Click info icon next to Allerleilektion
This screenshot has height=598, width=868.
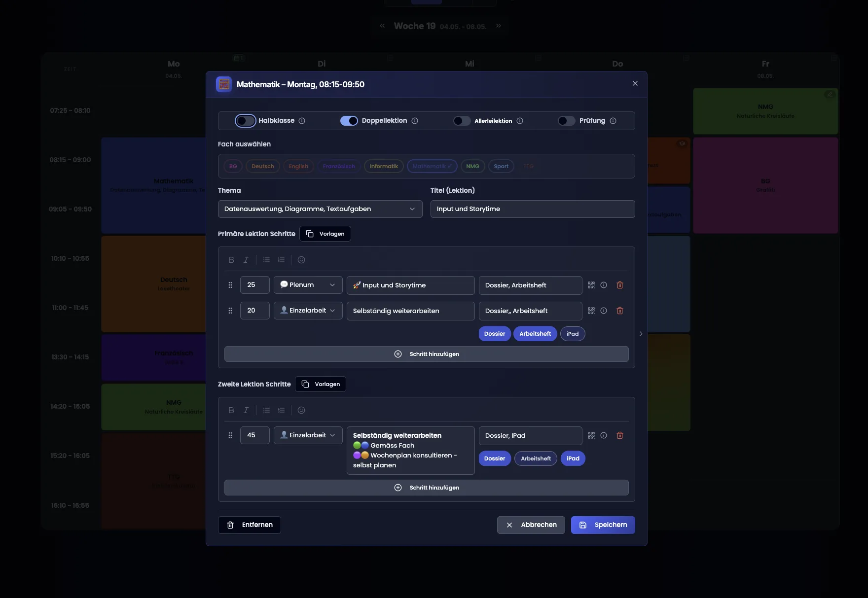click(x=520, y=121)
